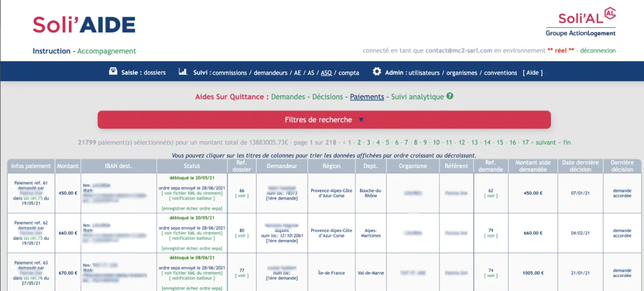Switch to the Suivi analytique tab

pyautogui.click(x=417, y=97)
